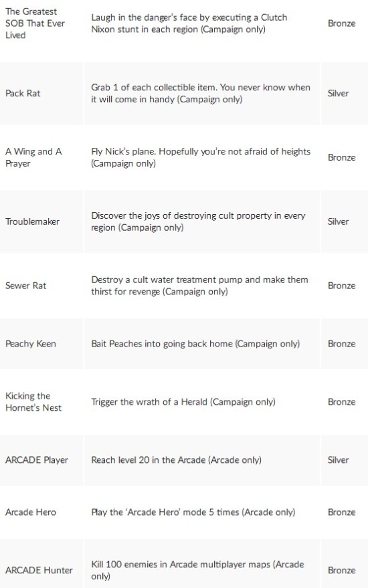Select the Pack Rat trophy name
The width and height of the screenshot is (368, 588).
(x=23, y=94)
